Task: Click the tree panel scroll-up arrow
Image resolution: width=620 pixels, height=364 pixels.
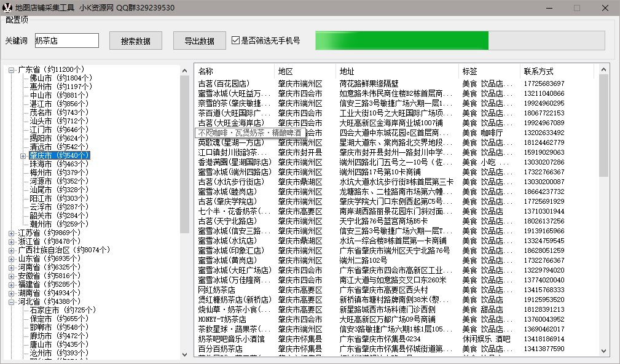Action: tap(185, 69)
